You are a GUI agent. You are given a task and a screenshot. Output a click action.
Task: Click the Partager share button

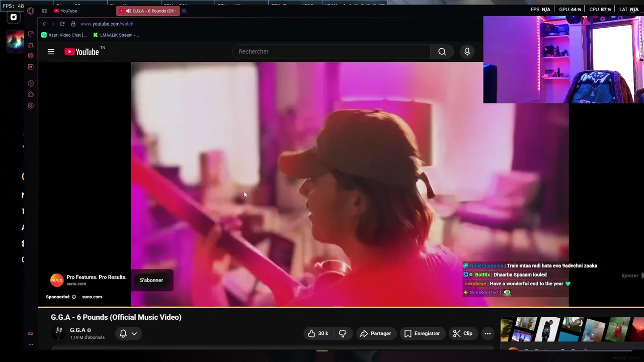click(376, 333)
